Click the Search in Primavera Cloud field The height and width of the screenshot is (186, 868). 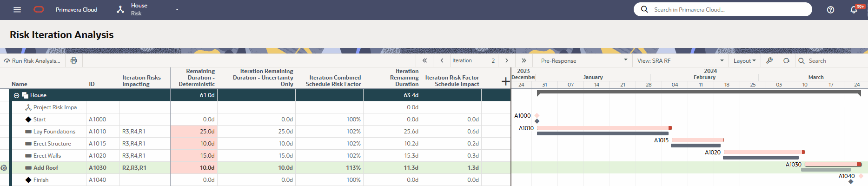[723, 9]
